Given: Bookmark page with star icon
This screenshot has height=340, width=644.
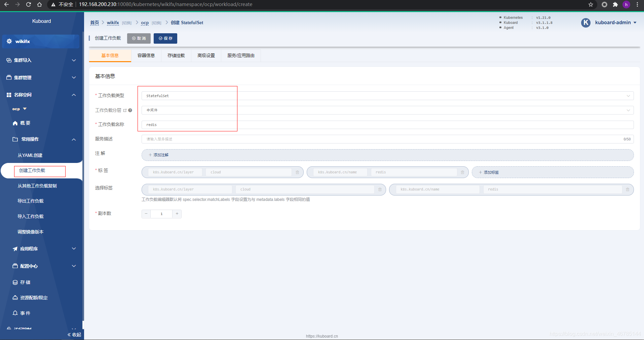Looking at the screenshot, I should (x=591, y=4).
